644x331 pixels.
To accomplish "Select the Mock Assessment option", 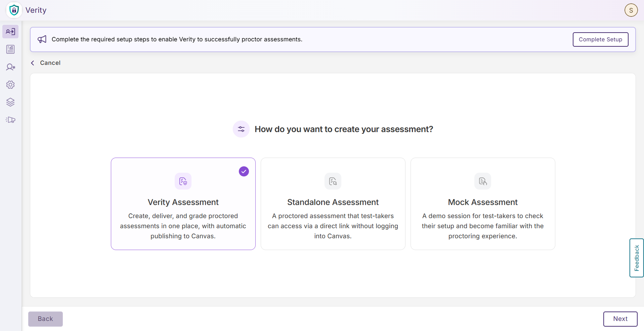I will [x=483, y=204].
